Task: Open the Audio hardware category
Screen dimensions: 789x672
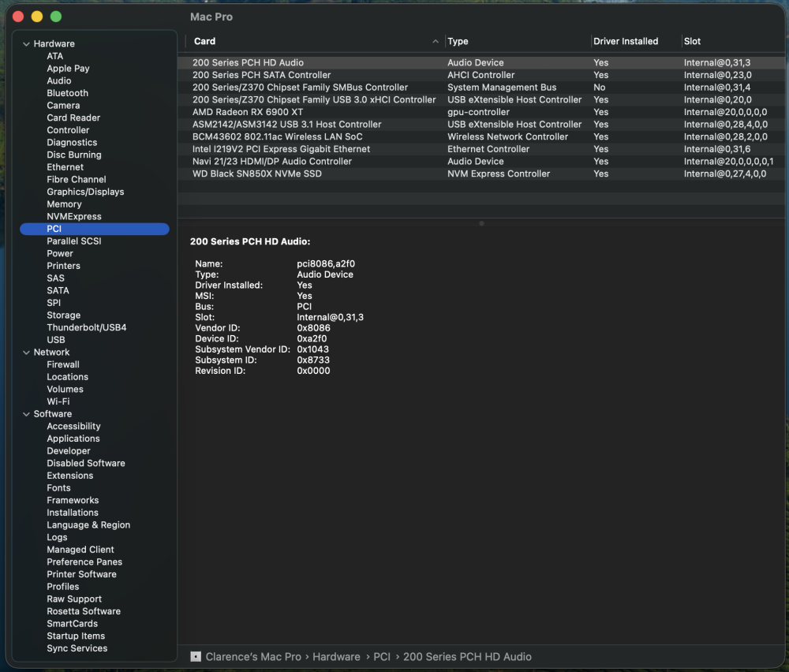Action: coord(59,80)
